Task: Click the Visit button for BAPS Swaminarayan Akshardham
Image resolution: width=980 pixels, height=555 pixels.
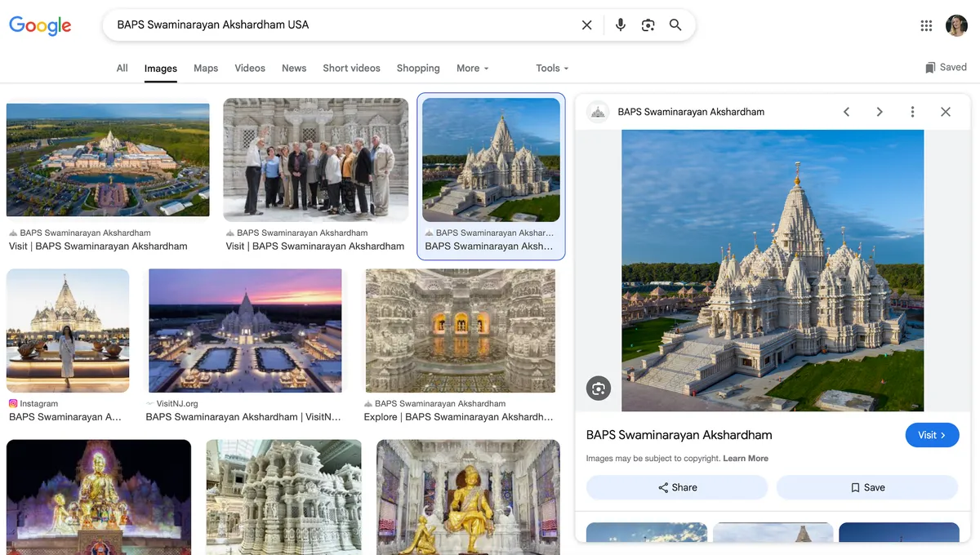Action: 932,435
